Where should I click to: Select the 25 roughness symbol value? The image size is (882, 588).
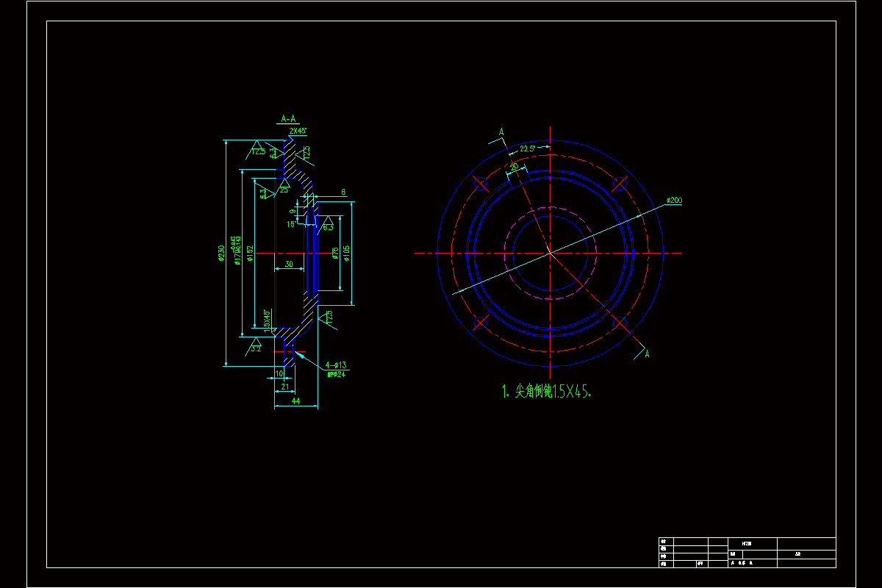coord(284,190)
